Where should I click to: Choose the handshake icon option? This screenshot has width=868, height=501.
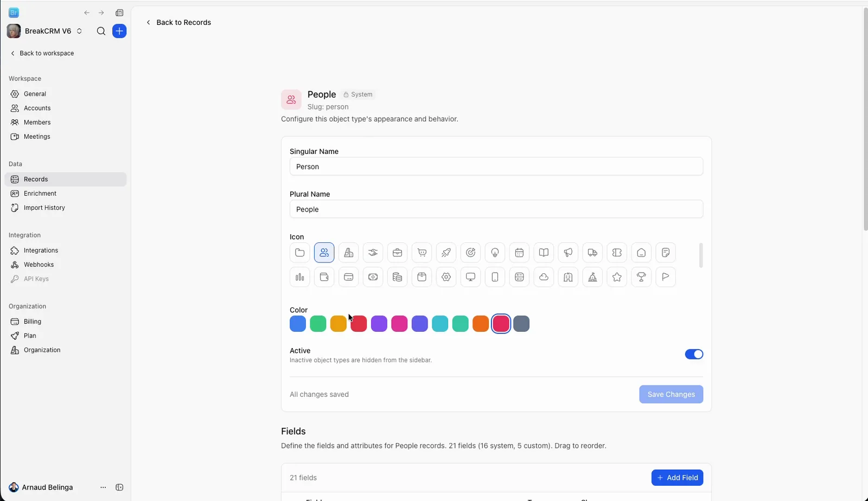click(x=373, y=253)
